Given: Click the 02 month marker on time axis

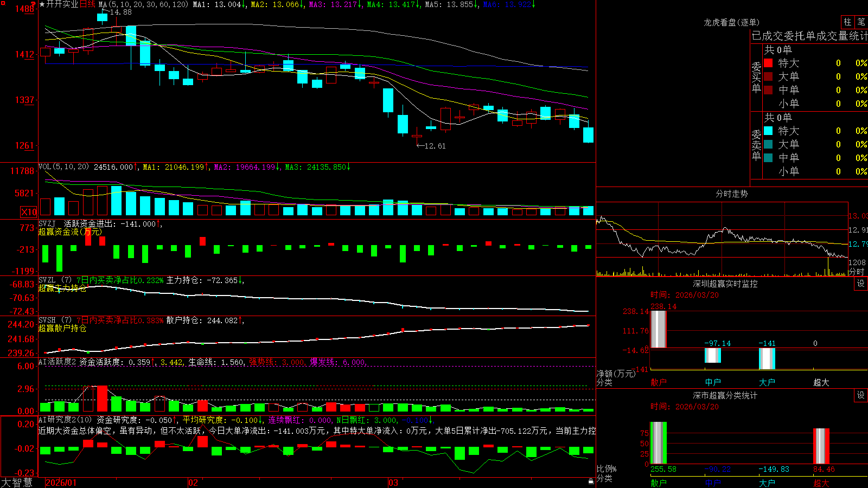Looking at the screenshot, I should pos(193,483).
